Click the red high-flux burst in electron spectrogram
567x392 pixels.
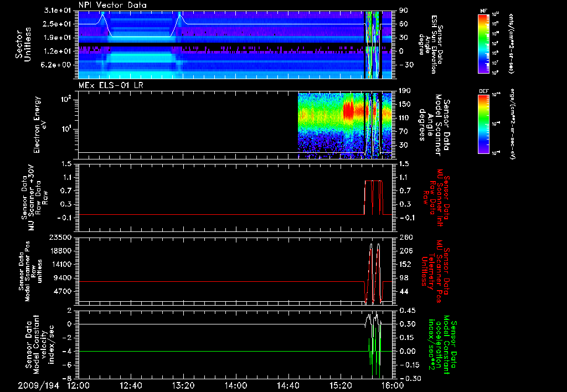click(349, 110)
